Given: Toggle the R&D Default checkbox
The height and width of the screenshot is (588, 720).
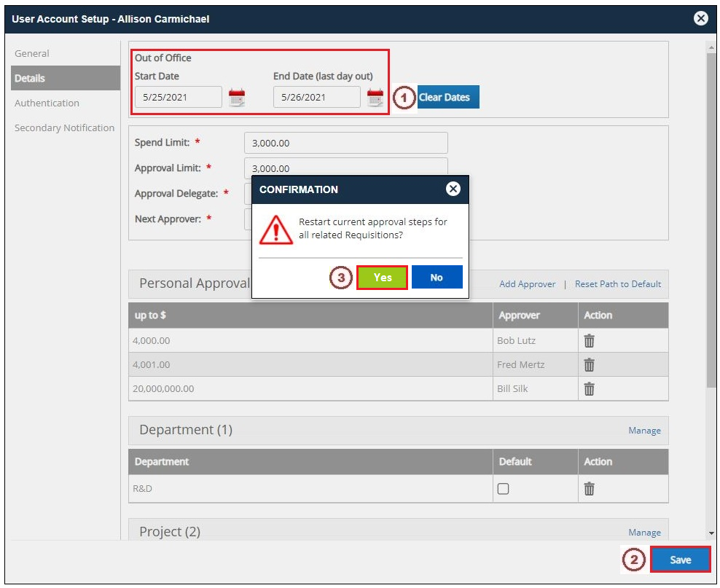Looking at the screenshot, I should click(503, 489).
